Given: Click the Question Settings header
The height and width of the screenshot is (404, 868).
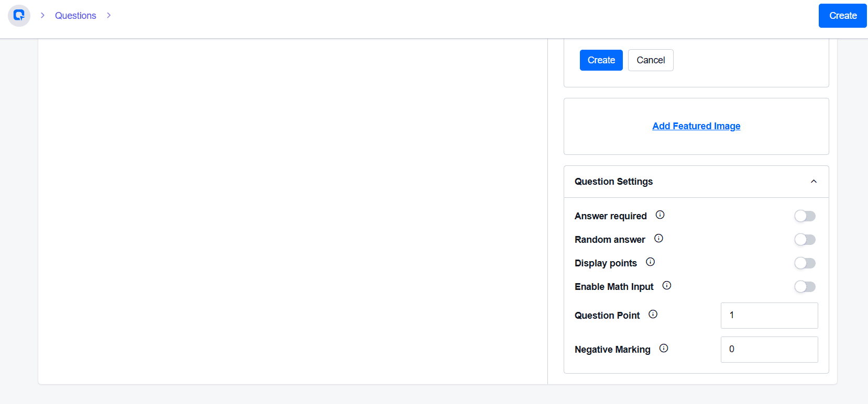Looking at the screenshot, I should 696,182.
